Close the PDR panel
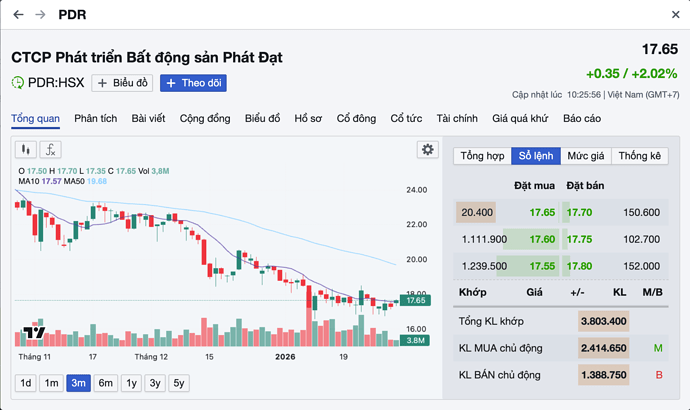Screen dimensions: 690x410 [x=675, y=15]
